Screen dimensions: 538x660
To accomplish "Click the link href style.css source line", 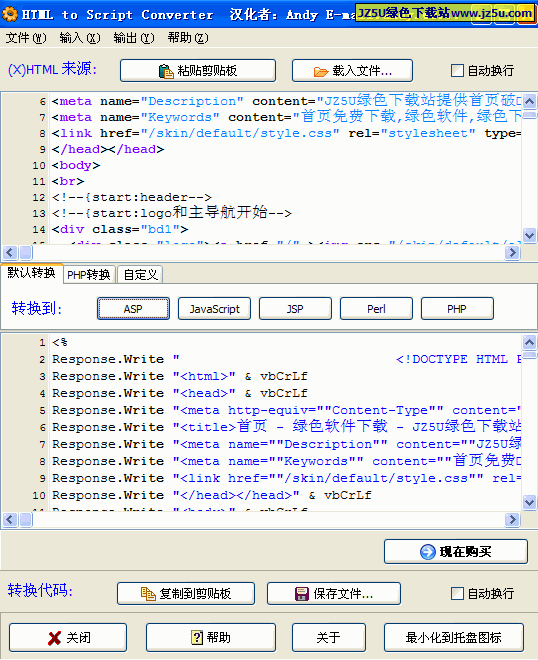I will click(x=286, y=133).
